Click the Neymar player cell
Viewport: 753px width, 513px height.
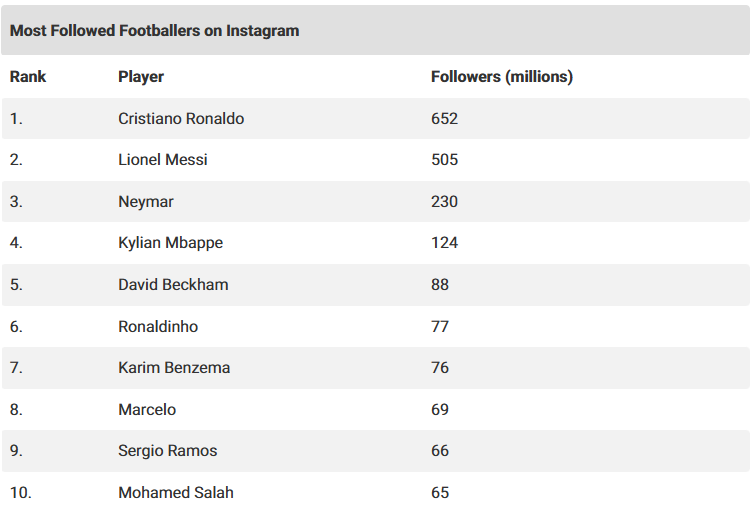[x=146, y=202]
